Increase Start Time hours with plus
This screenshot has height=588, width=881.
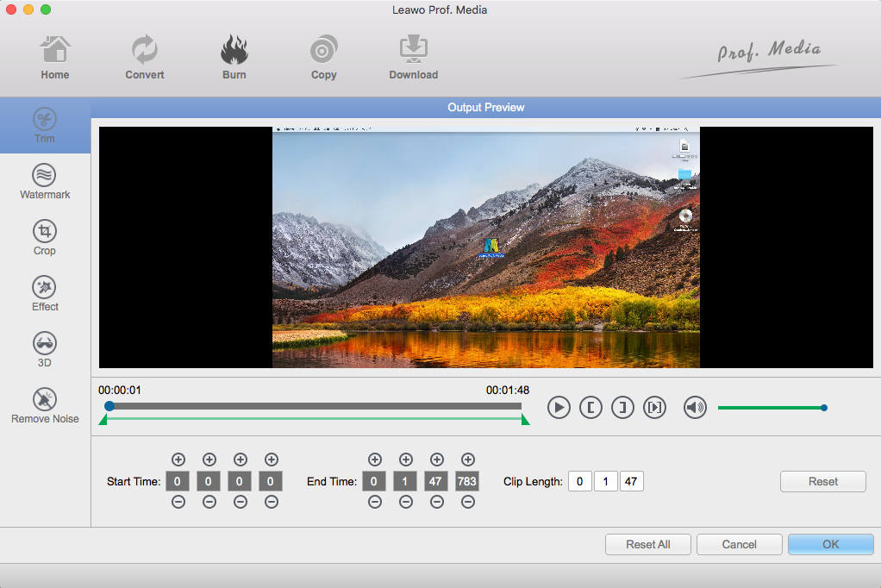tap(178, 460)
